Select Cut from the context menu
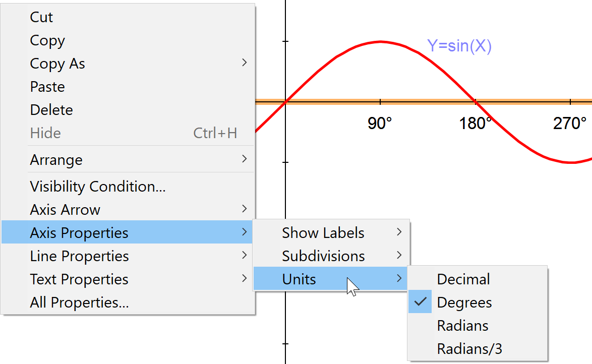The image size is (592, 364). 41,17
